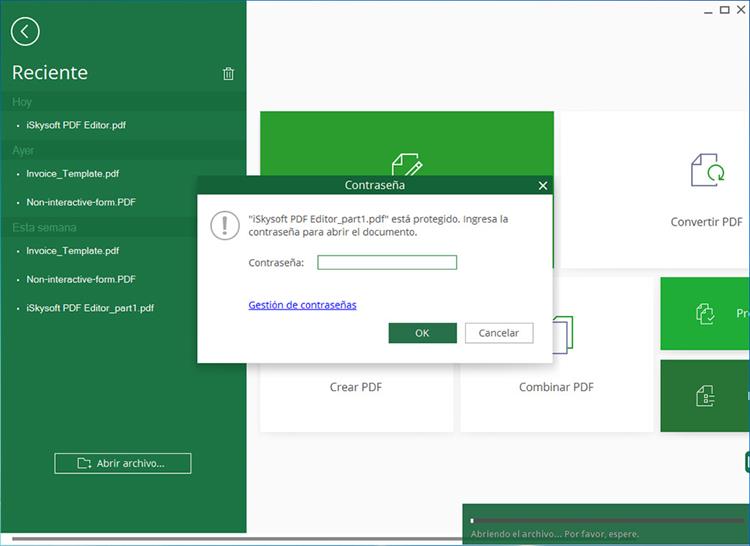750x546 pixels.
Task: Select the Reciente heading
Action: [50, 73]
